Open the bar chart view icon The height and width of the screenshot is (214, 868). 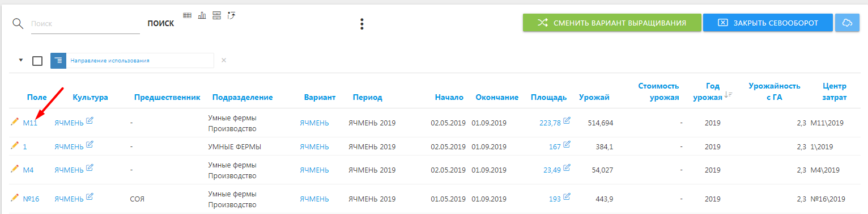[x=202, y=15]
